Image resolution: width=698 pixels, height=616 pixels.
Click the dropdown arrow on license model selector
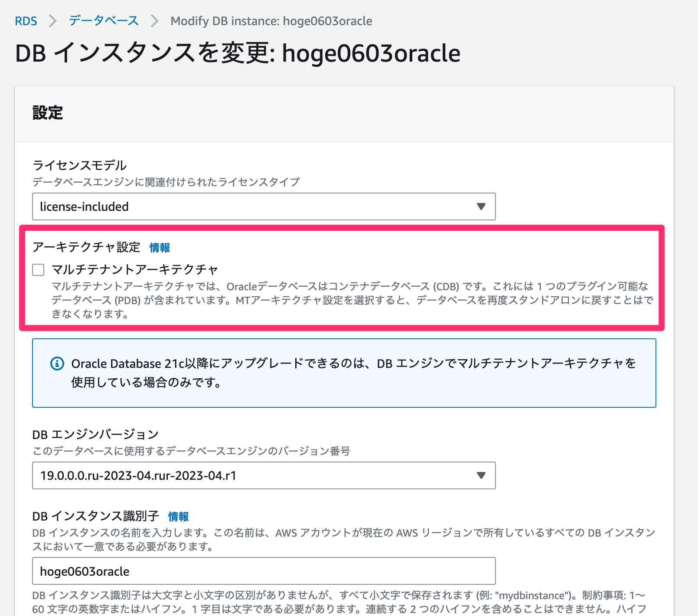[481, 207]
